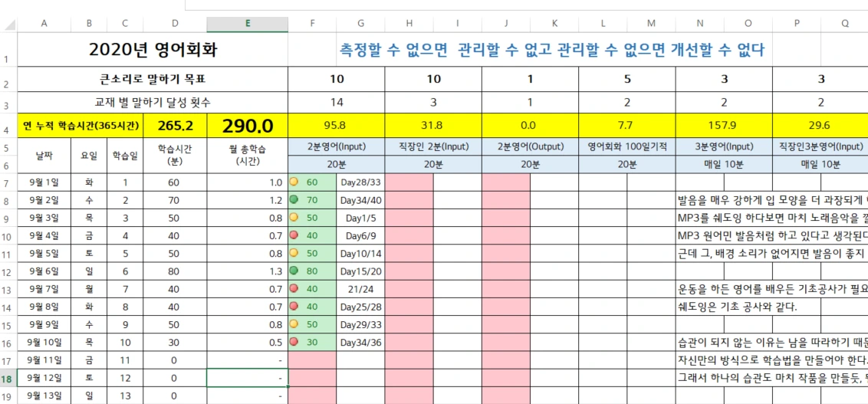Click the green circle icon in 9월 6일 row
868x404 pixels.
294,271
